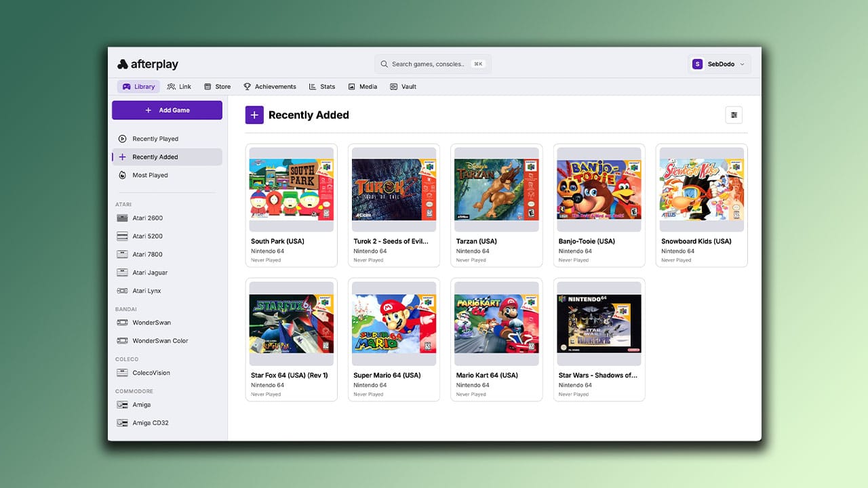This screenshot has width=868, height=488.
Task: Open Atari 2600 in the sidebar
Action: (167, 218)
